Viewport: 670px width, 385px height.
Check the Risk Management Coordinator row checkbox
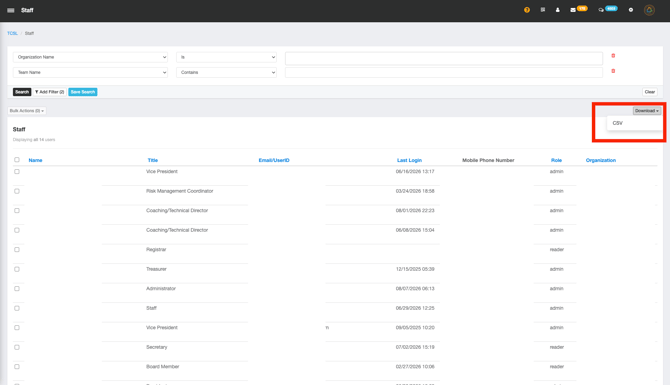tap(17, 191)
